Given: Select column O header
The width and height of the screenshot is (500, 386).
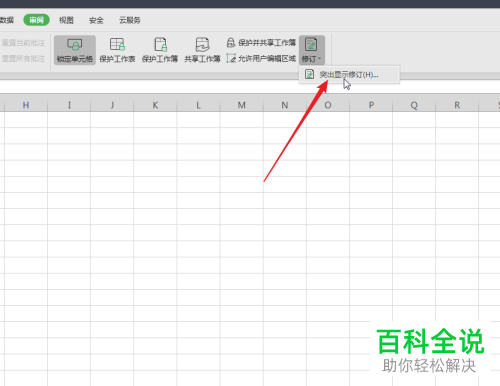Looking at the screenshot, I should (x=328, y=105).
